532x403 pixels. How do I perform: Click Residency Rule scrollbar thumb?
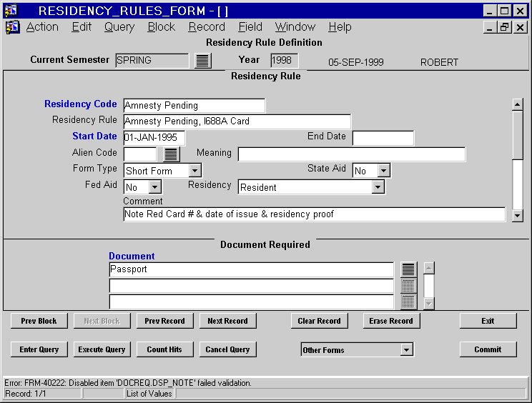[x=518, y=134]
